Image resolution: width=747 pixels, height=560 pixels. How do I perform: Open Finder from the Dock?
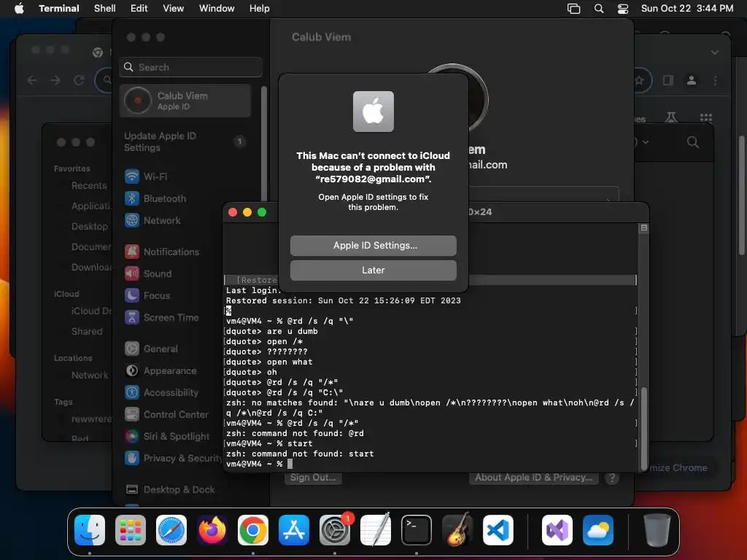(90, 530)
